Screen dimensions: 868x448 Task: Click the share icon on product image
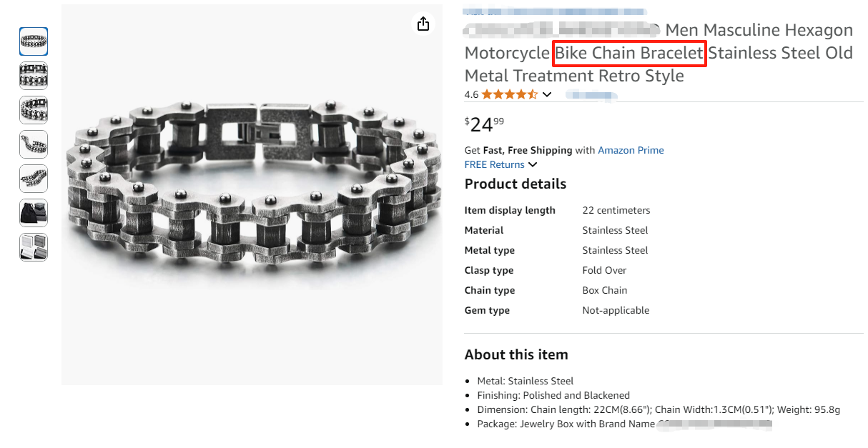coord(423,24)
